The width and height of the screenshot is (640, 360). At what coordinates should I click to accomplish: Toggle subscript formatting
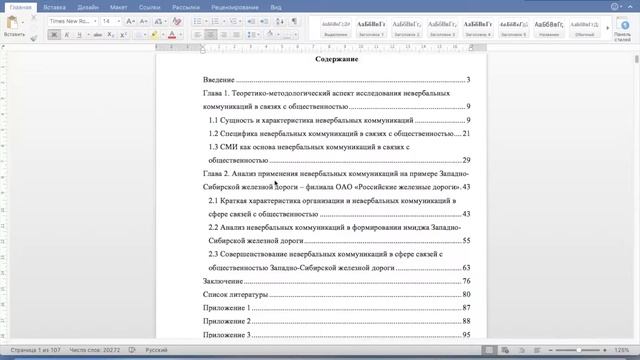click(x=111, y=35)
